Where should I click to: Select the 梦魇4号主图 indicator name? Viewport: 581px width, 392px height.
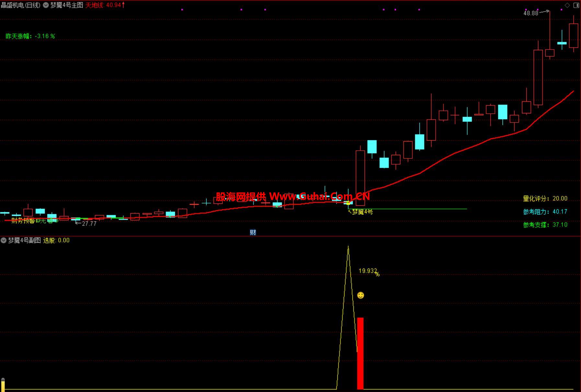(67, 5)
